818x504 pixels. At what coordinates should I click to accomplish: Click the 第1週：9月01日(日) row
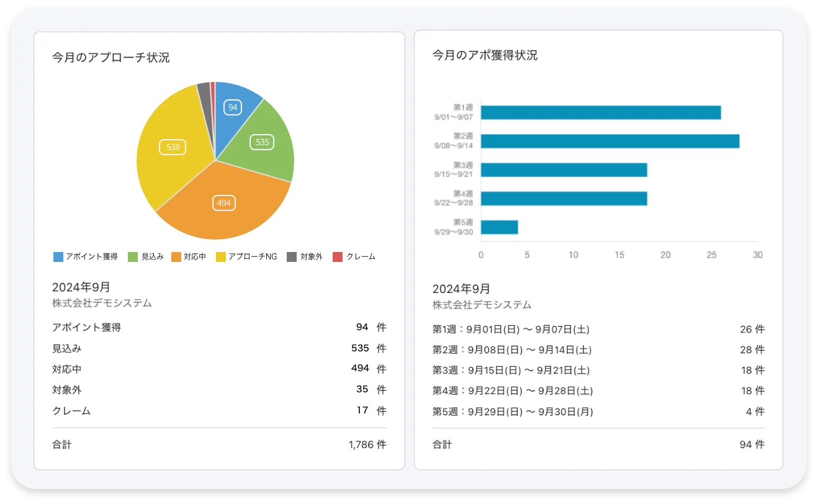(598, 329)
